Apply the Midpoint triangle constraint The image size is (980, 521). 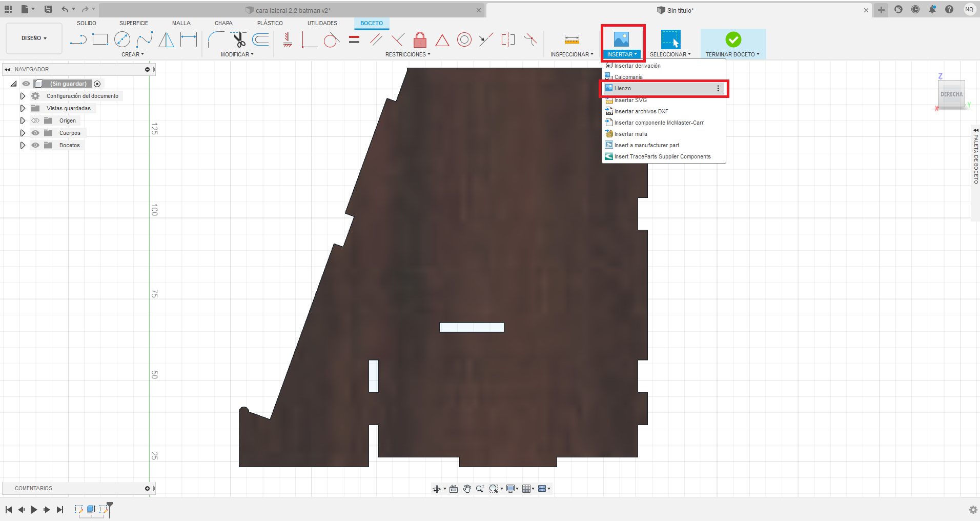tap(442, 39)
